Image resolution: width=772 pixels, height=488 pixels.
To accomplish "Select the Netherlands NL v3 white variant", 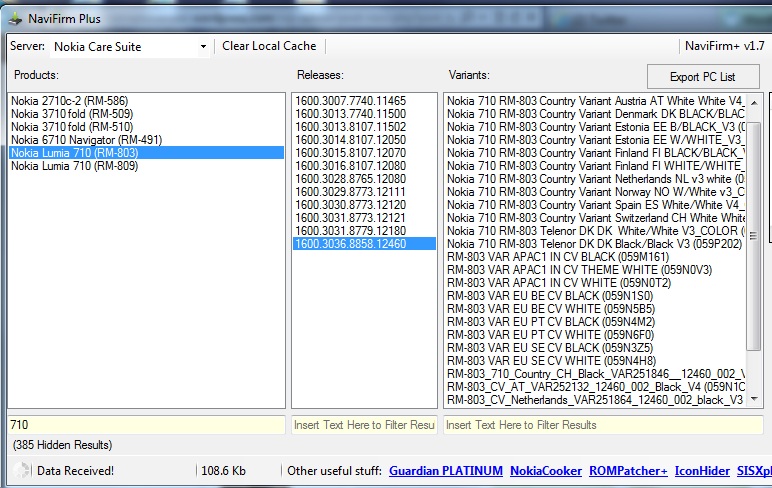I will click(596, 179).
